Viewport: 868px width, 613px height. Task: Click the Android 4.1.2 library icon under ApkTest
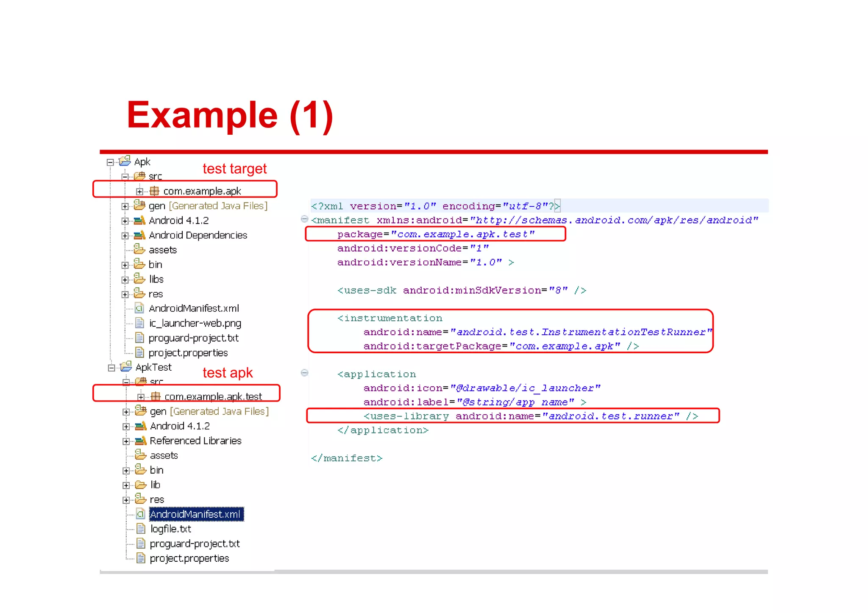click(x=141, y=426)
